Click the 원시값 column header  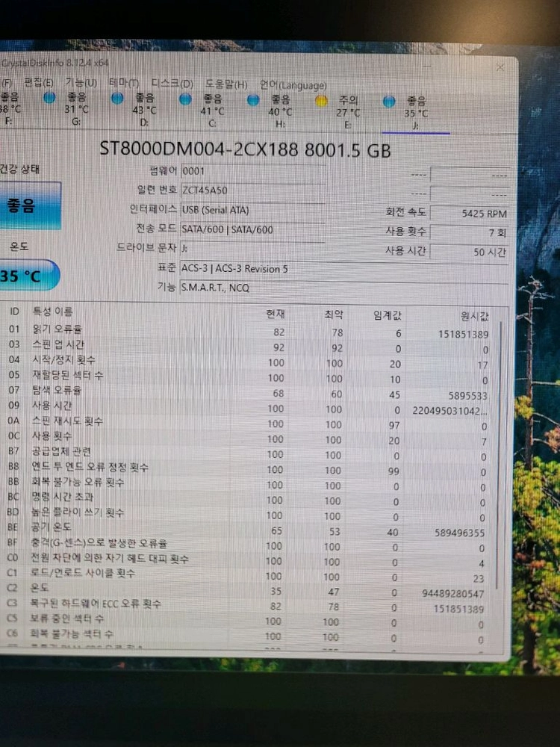[474, 316]
